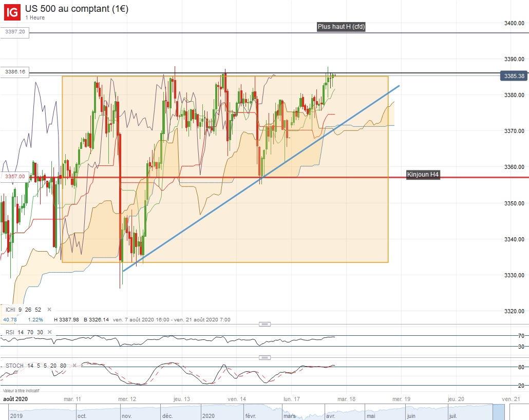Screen dimensions: 529x420
Task: Grab the divider handle above the RSI panel
Action: point(264,324)
